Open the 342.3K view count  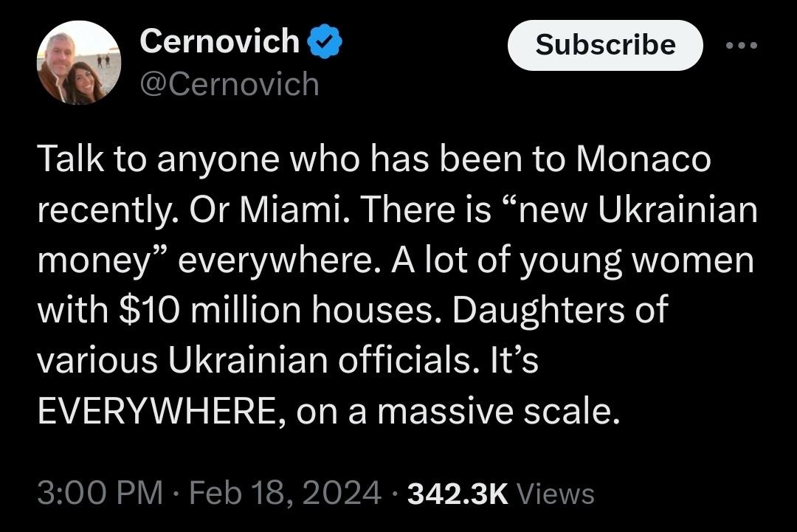click(458, 493)
